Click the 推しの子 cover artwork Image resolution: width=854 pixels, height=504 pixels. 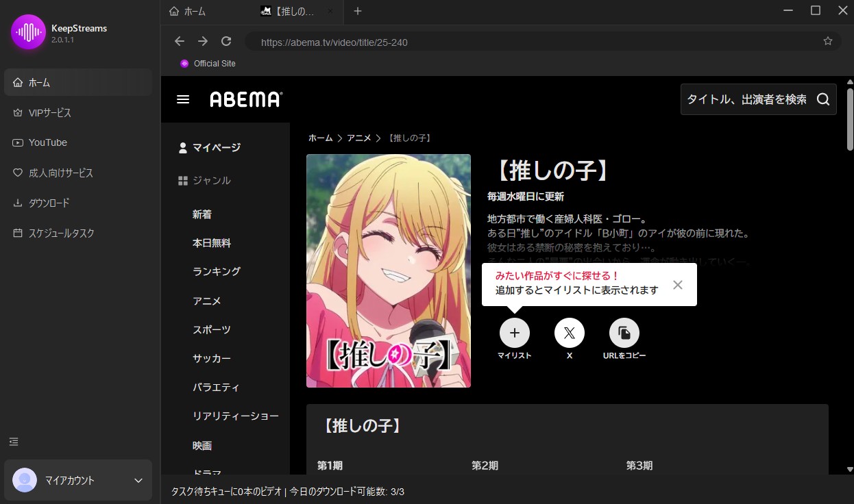click(389, 271)
